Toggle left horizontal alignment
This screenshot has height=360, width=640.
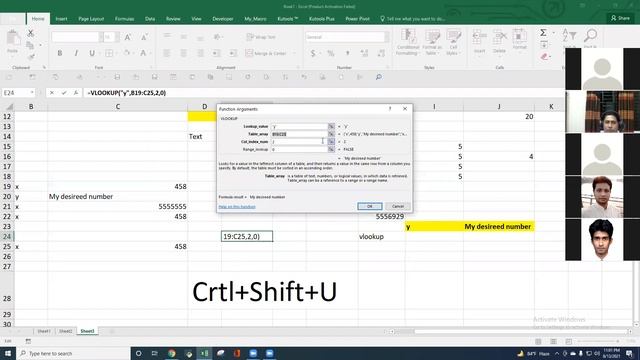click(167, 53)
